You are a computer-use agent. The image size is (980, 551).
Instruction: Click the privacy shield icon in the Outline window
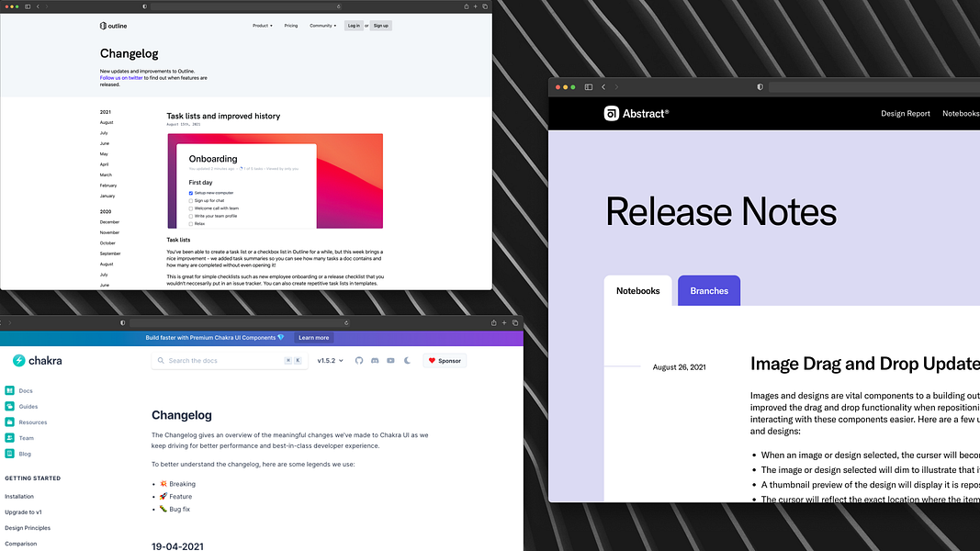145,6
